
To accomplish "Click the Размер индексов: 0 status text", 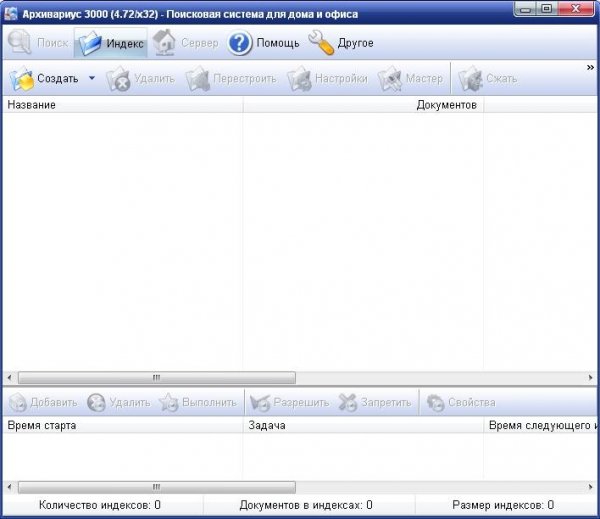I will pos(503,505).
